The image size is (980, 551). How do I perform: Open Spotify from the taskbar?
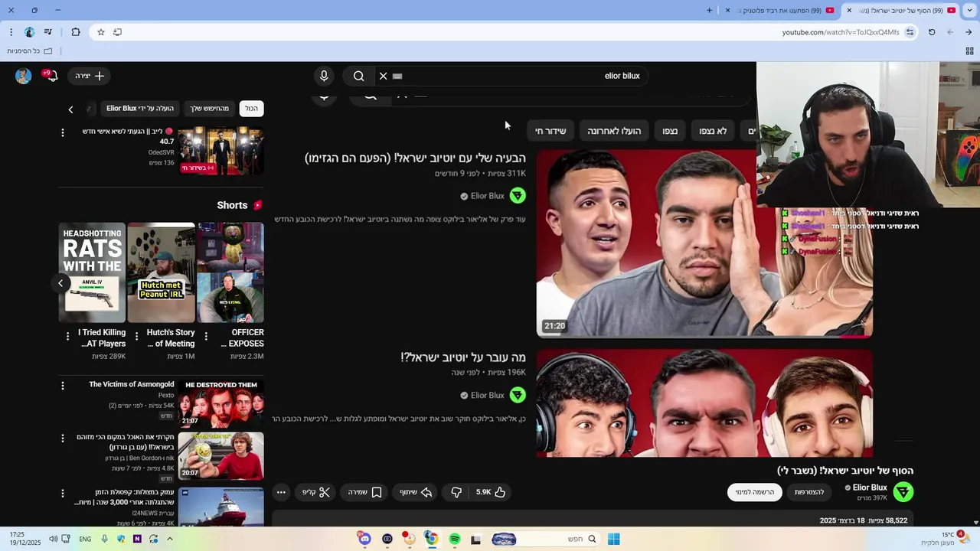click(x=455, y=539)
